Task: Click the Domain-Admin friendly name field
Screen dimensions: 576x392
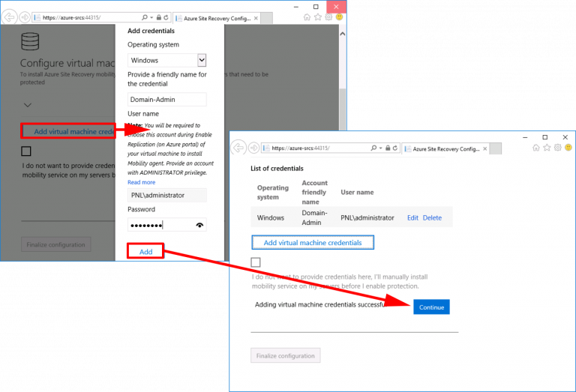Action: [167, 100]
